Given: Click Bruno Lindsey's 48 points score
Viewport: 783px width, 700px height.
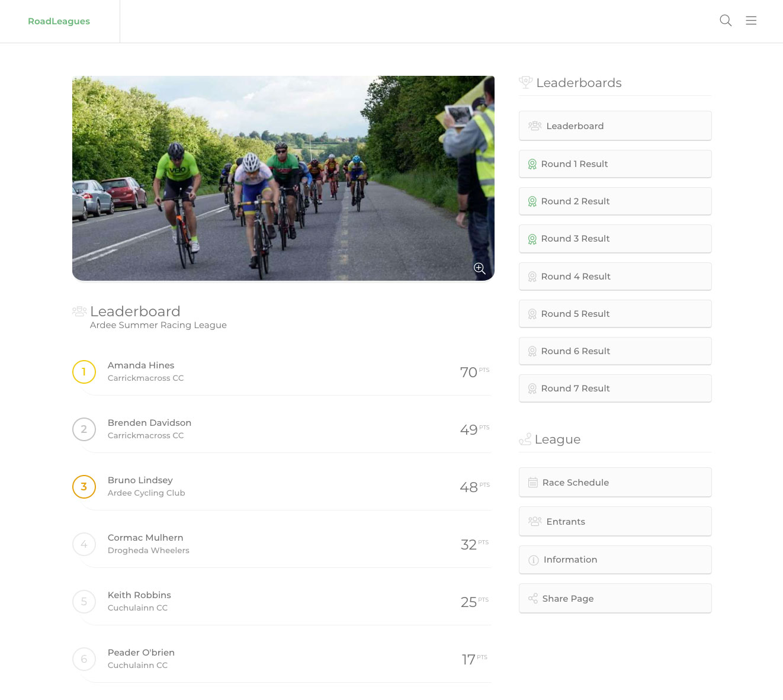Looking at the screenshot, I should [474, 487].
